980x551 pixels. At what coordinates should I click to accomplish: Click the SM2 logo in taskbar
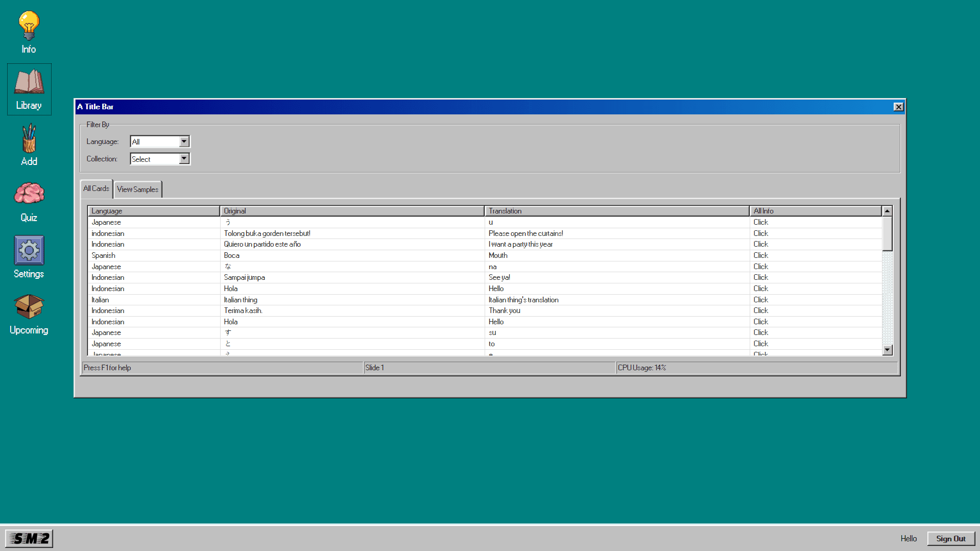[30, 538]
